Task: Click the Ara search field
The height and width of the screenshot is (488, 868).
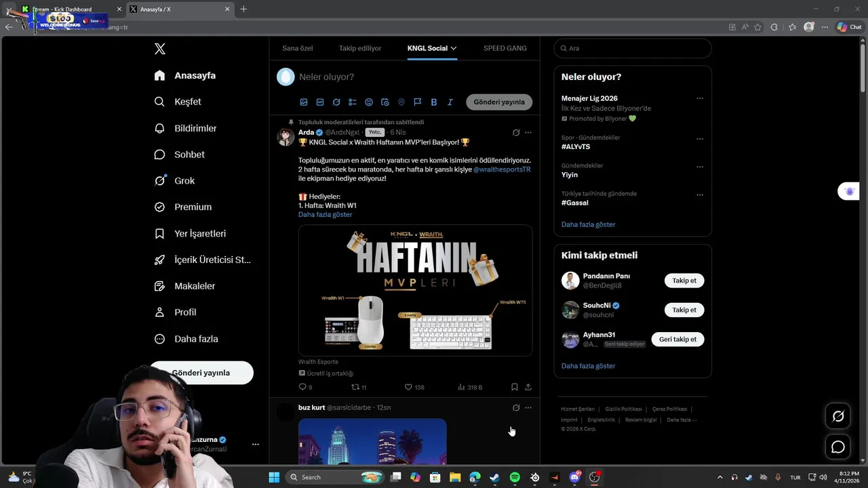Action: click(633, 48)
